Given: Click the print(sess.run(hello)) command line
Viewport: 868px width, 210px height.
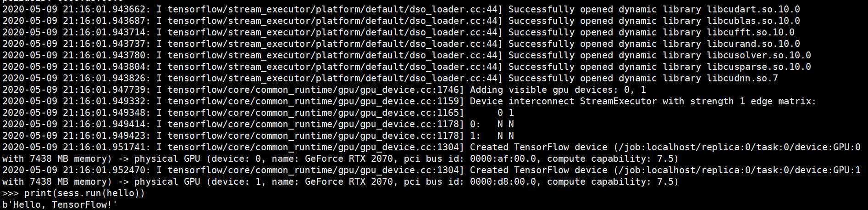Looking at the screenshot, I should 73,193.
